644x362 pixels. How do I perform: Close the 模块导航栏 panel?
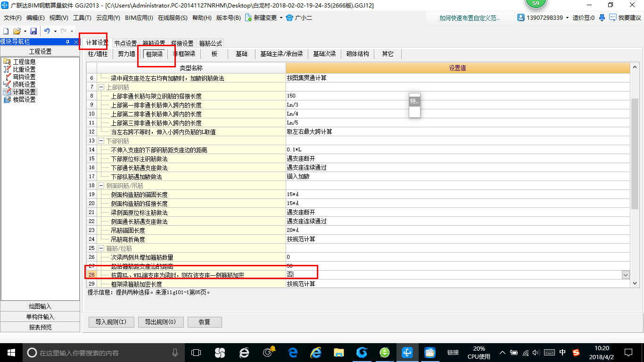(76, 42)
